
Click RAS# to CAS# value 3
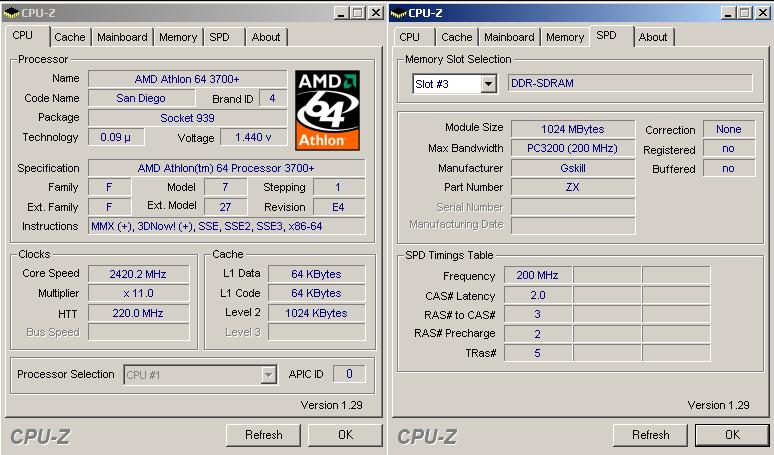coord(538,314)
